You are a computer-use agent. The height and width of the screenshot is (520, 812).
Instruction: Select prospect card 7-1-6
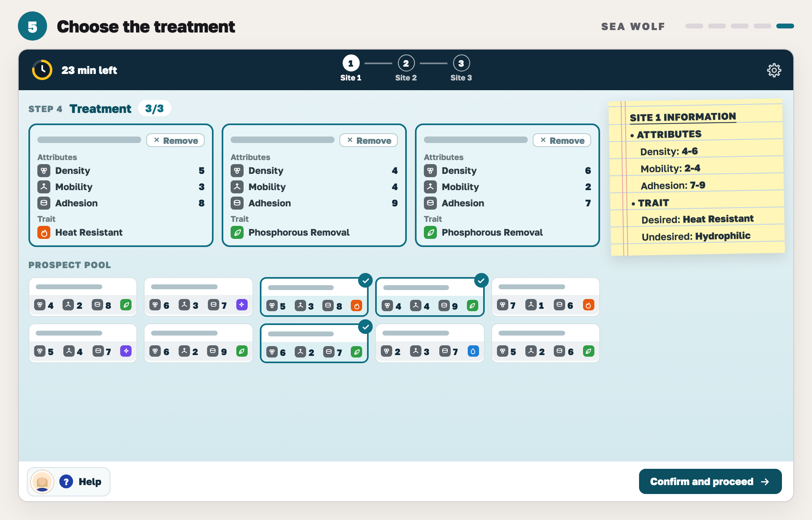point(546,297)
